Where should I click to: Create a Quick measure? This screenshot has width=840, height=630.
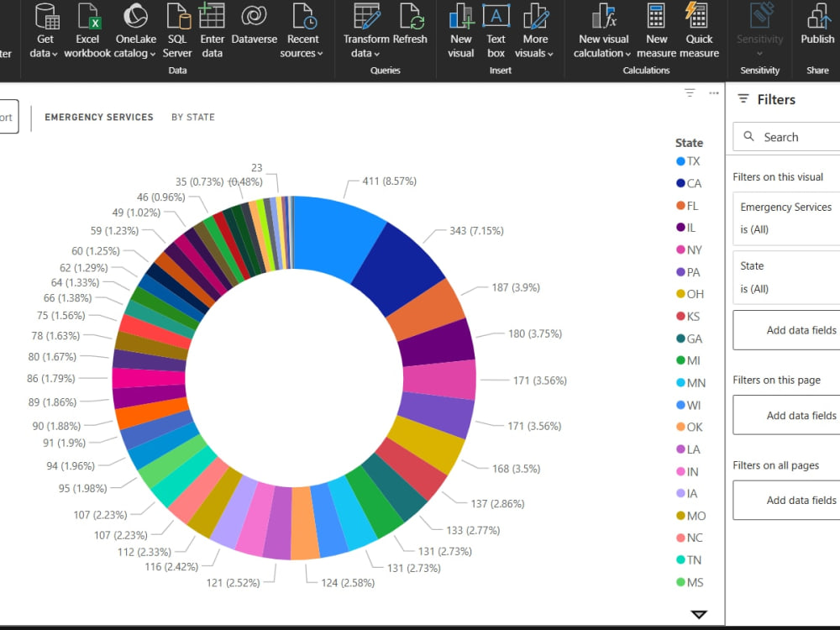point(699,31)
